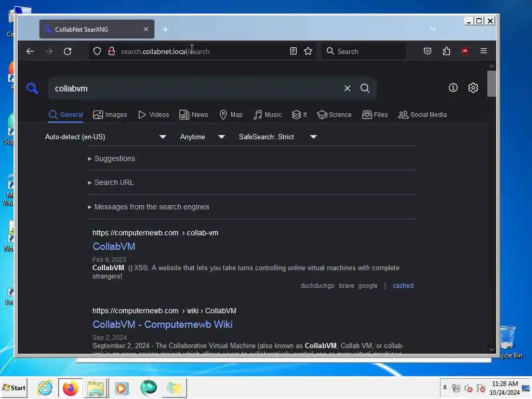Viewport: 532px width, 399px height.
Task: Open a new browser tab
Action: pyautogui.click(x=165, y=30)
